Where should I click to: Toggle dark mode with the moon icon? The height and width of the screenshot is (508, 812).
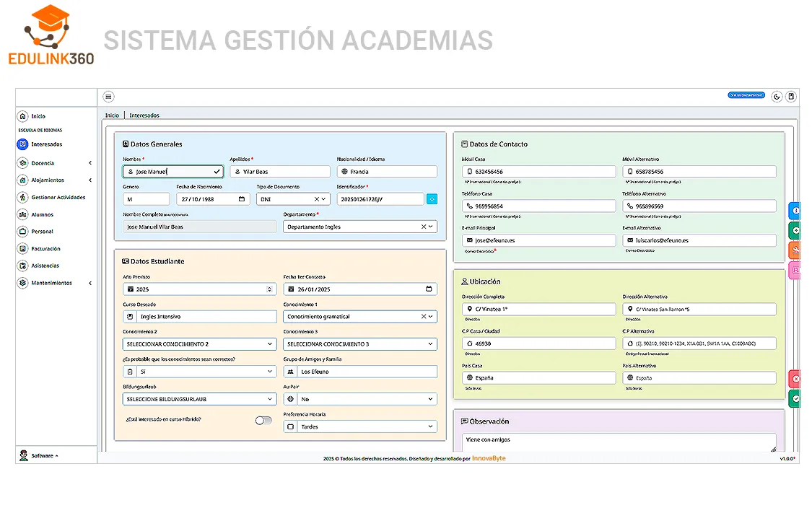[x=776, y=97]
